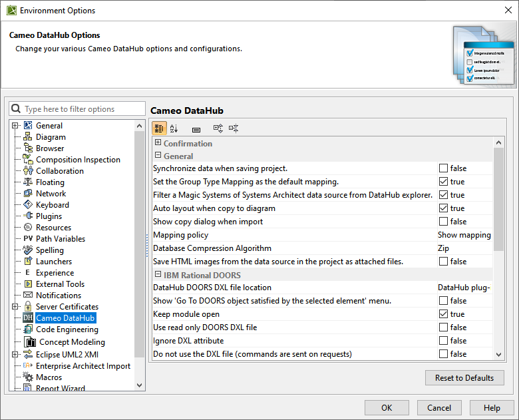Switch to categorized view in options toolbar
This screenshot has width=519, height=420.
[x=159, y=128]
